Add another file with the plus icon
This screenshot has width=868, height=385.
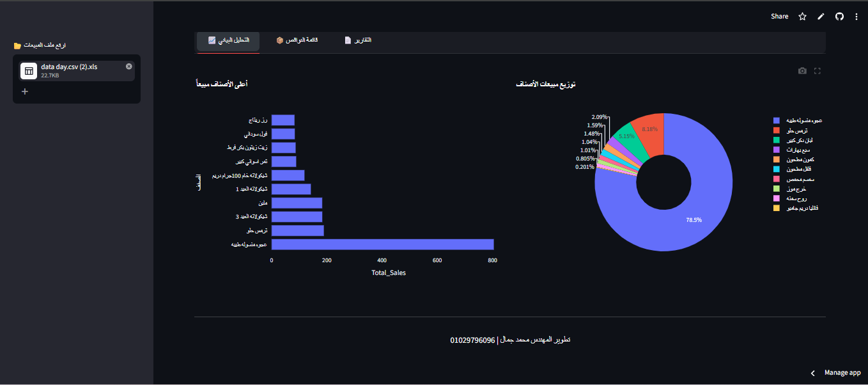(25, 91)
